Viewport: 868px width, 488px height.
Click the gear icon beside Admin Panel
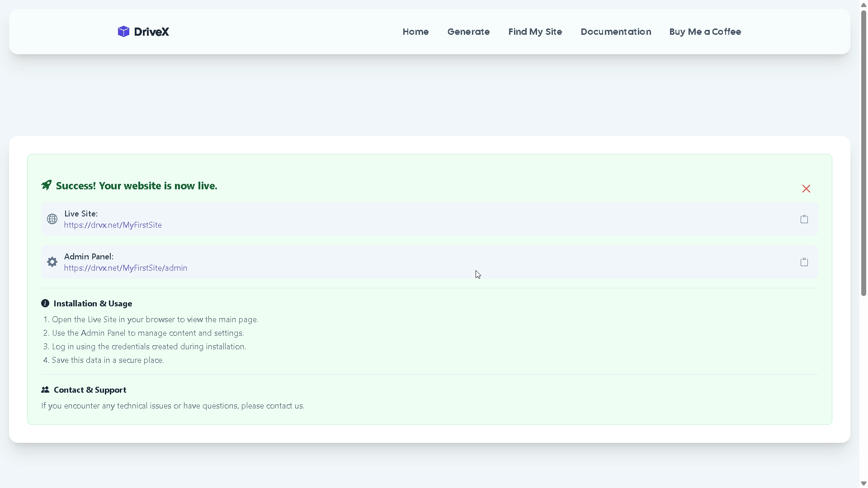(x=52, y=262)
